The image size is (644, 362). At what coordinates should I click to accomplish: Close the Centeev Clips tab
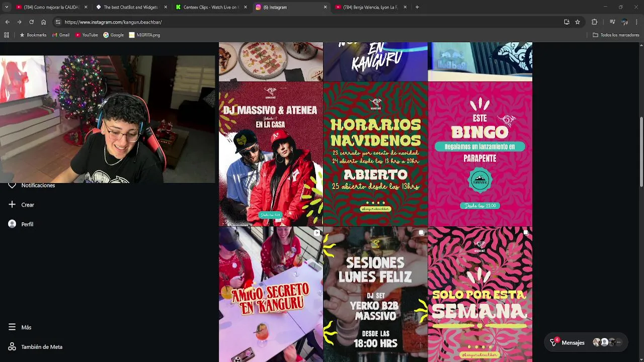246,7
